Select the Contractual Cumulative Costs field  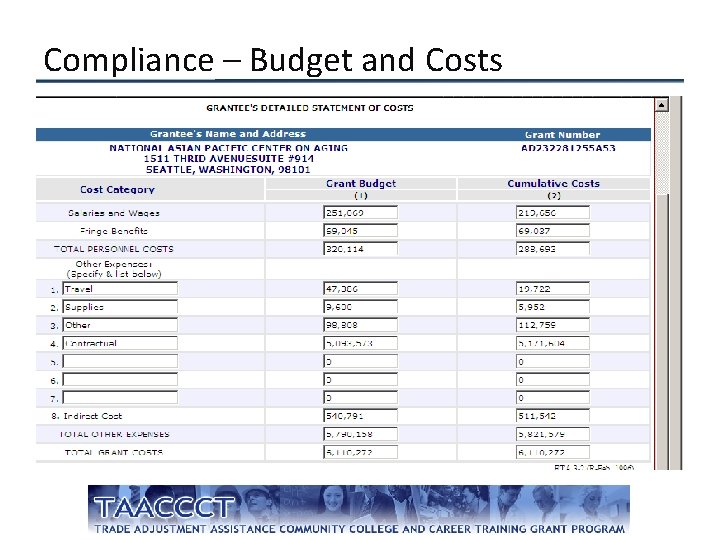[x=553, y=343]
